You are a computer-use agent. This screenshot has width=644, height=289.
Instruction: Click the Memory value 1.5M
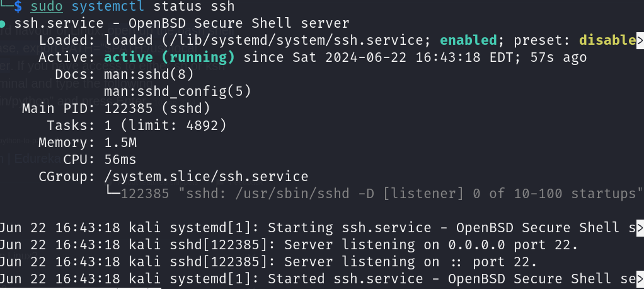click(x=120, y=143)
